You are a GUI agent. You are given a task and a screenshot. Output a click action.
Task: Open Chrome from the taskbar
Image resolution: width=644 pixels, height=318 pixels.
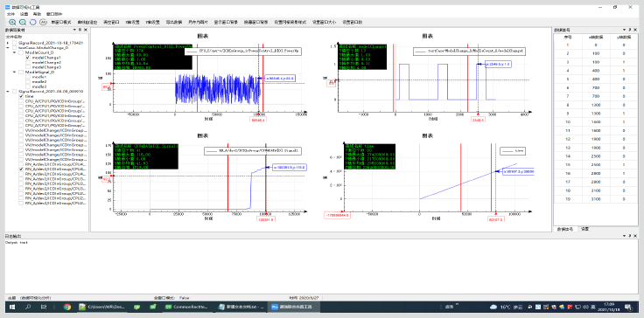click(x=67, y=307)
